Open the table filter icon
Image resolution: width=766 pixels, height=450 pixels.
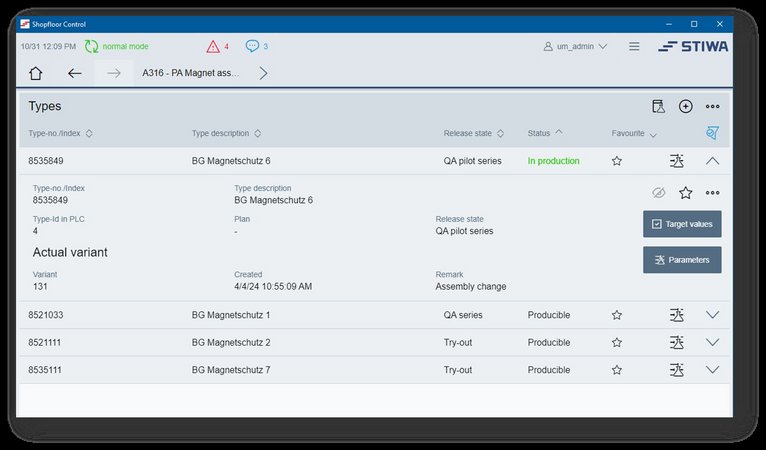point(712,133)
